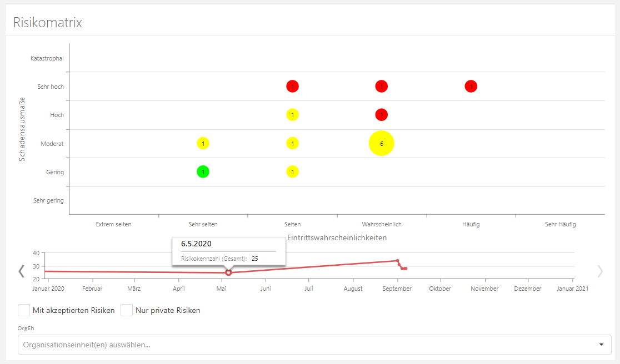The width and height of the screenshot is (620, 364).
Task: Click red bubble at Sehr hoch / Häufig
Action: (x=471, y=87)
